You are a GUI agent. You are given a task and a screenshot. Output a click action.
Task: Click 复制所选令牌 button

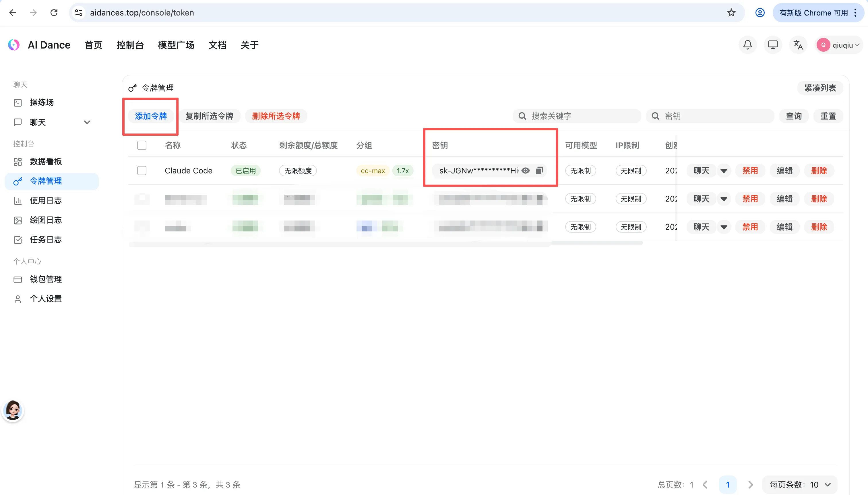(x=209, y=116)
